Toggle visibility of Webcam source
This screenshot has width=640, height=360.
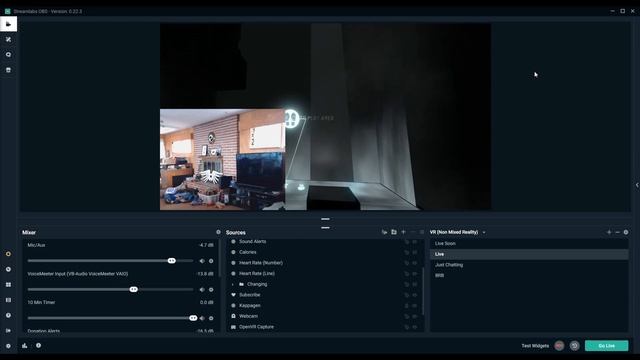tap(415, 316)
